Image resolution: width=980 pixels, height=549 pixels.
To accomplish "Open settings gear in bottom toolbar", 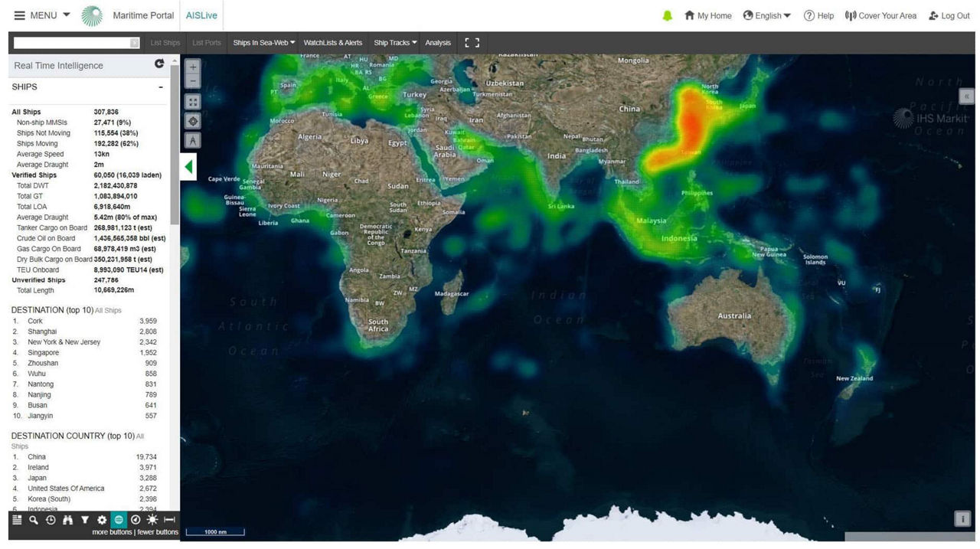I will (102, 520).
